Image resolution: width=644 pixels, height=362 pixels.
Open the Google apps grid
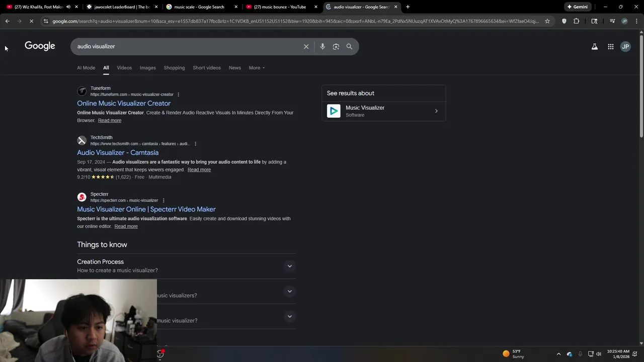pos(611,46)
